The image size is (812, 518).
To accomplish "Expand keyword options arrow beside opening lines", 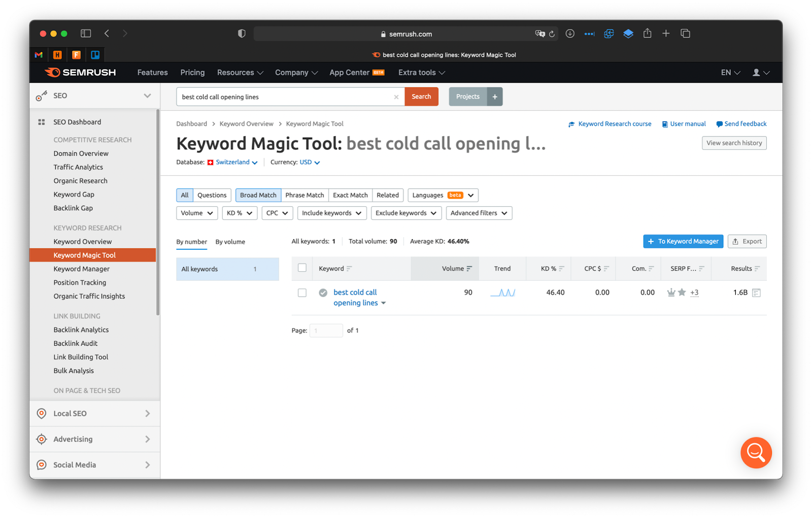I will pyautogui.click(x=383, y=303).
